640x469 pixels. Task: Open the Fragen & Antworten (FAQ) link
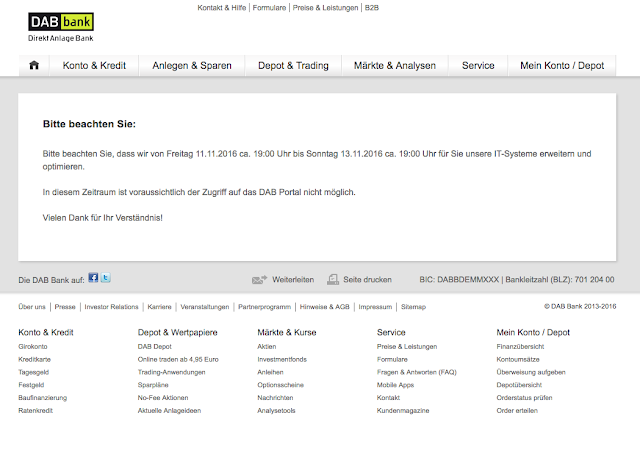click(417, 372)
